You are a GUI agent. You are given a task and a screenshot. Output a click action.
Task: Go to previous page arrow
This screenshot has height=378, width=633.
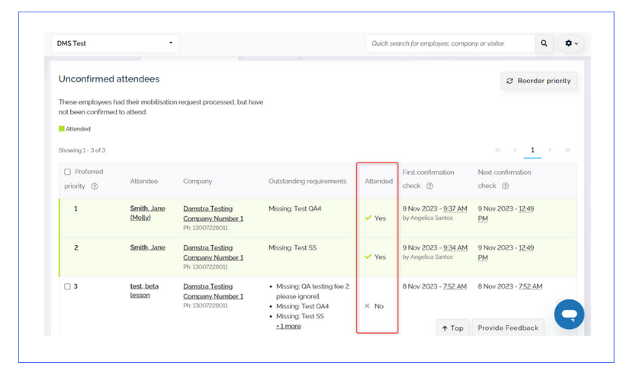515,150
